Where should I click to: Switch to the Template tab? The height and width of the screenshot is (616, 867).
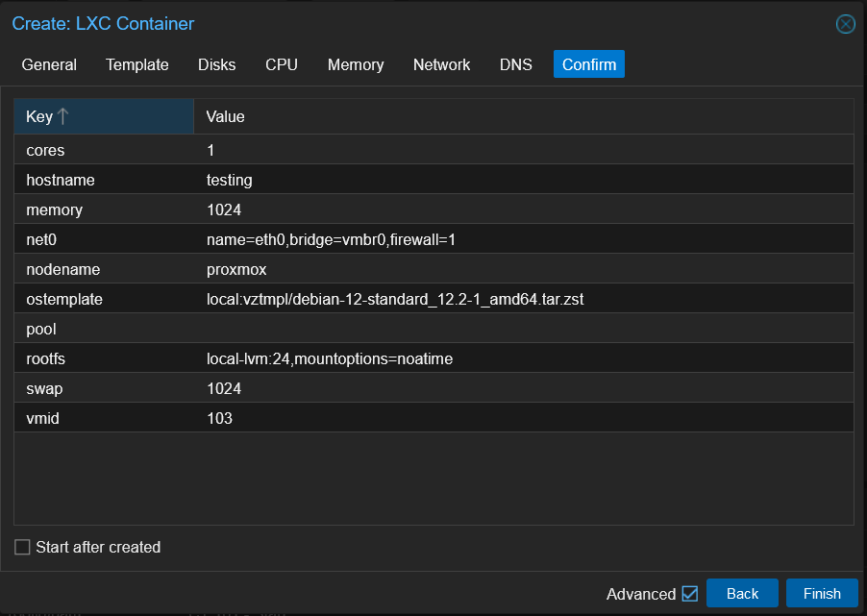click(136, 64)
